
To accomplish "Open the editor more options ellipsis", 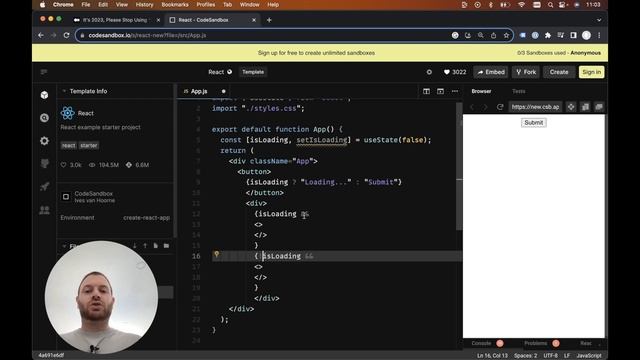I will [x=455, y=91].
